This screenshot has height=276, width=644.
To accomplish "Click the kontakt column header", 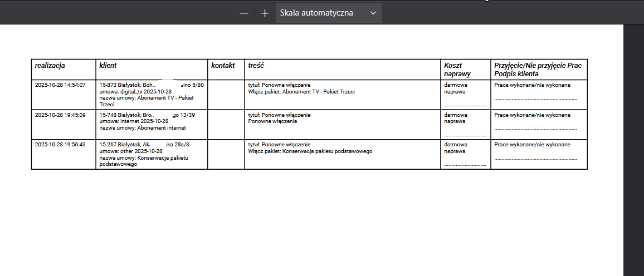I will coord(223,66).
